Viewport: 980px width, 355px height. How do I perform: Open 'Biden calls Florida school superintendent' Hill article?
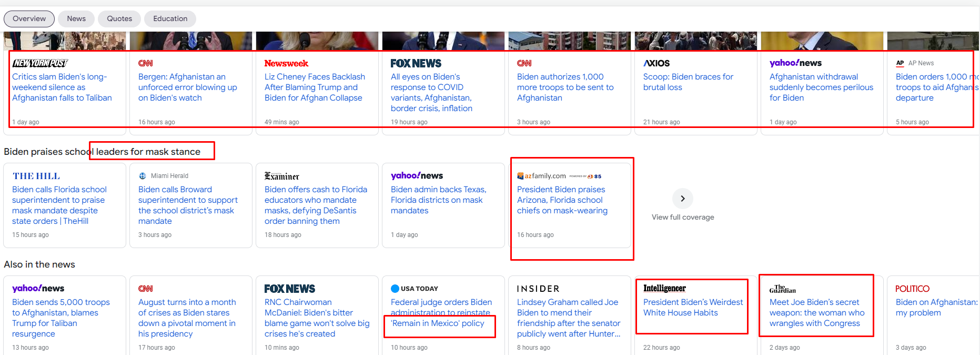tap(59, 205)
